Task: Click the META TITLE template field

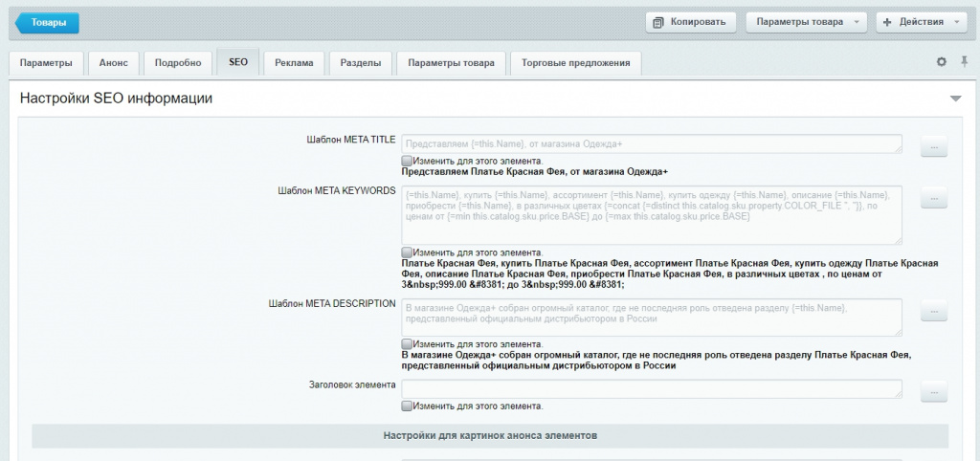Action: 652,143
